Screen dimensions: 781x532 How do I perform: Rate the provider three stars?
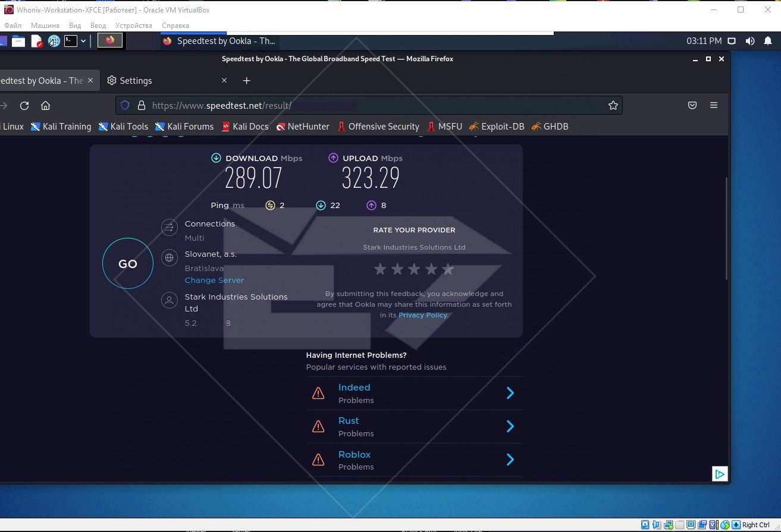pyautogui.click(x=414, y=269)
